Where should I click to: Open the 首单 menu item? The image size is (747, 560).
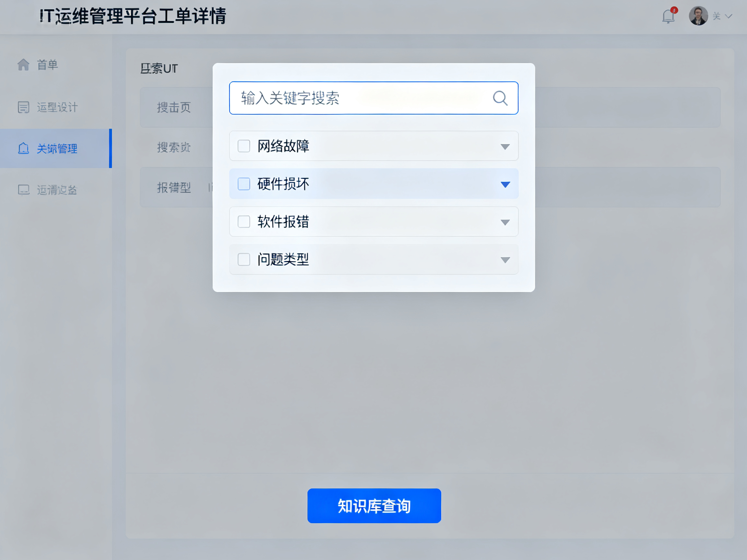coord(47,64)
